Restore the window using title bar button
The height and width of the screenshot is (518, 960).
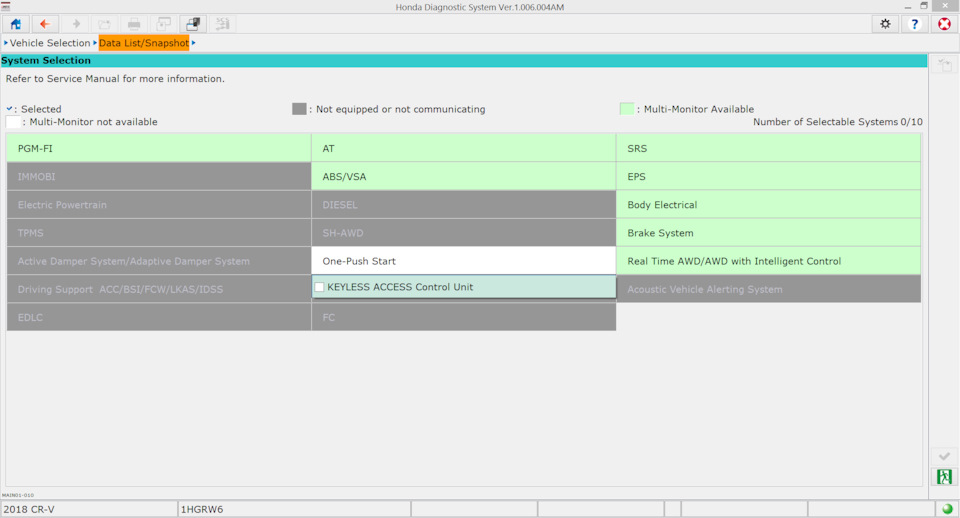(x=924, y=6)
